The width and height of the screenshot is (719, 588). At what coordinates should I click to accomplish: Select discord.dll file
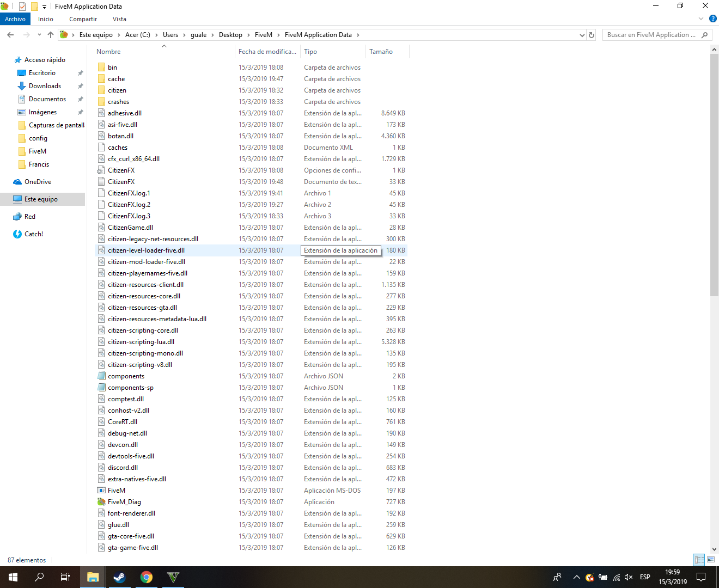pyautogui.click(x=123, y=468)
